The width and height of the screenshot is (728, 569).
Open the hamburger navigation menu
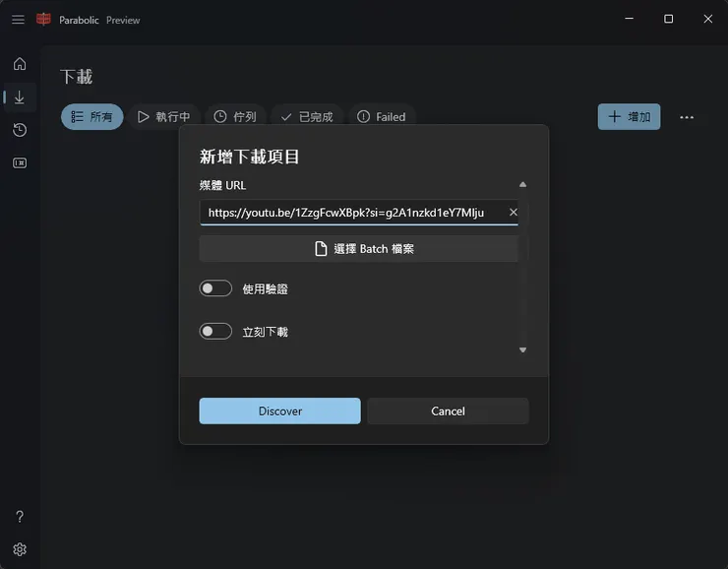click(x=18, y=20)
